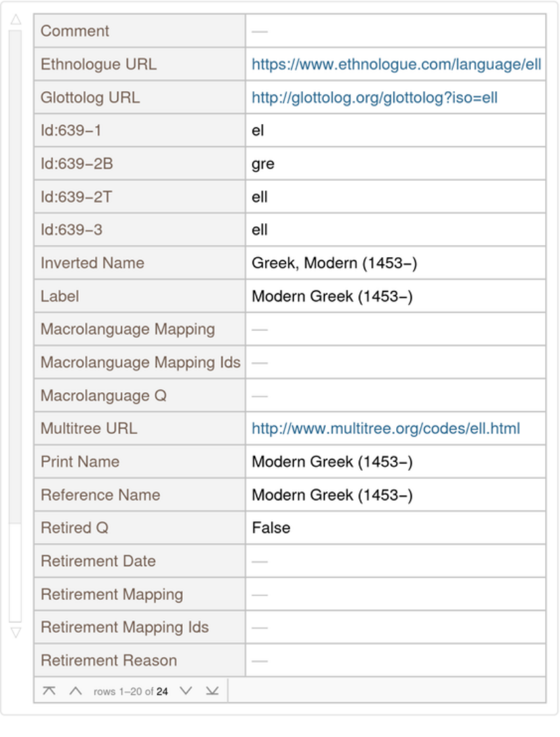Click the Inverted Name row header
This screenshot has width=560, height=737.
click(x=92, y=263)
